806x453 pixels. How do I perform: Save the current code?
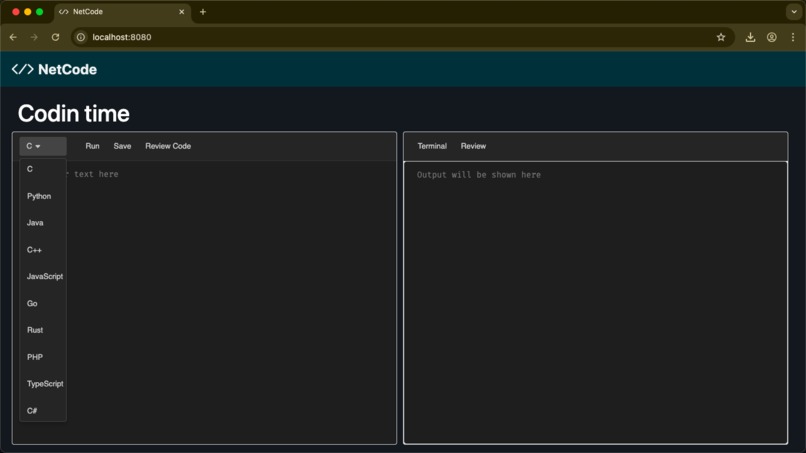[122, 146]
